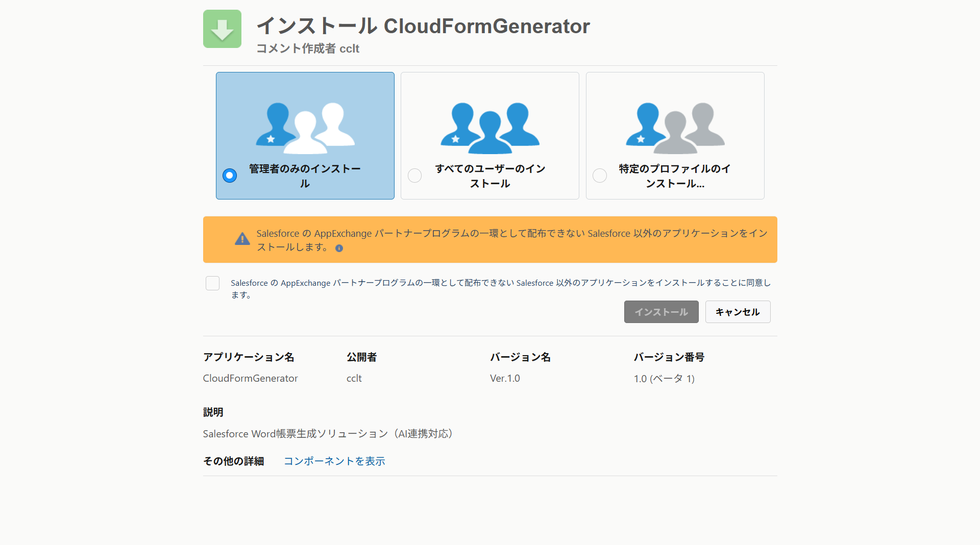Click the agreement text beside the checkbox
This screenshot has height=545, width=980.
tap(501, 289)
